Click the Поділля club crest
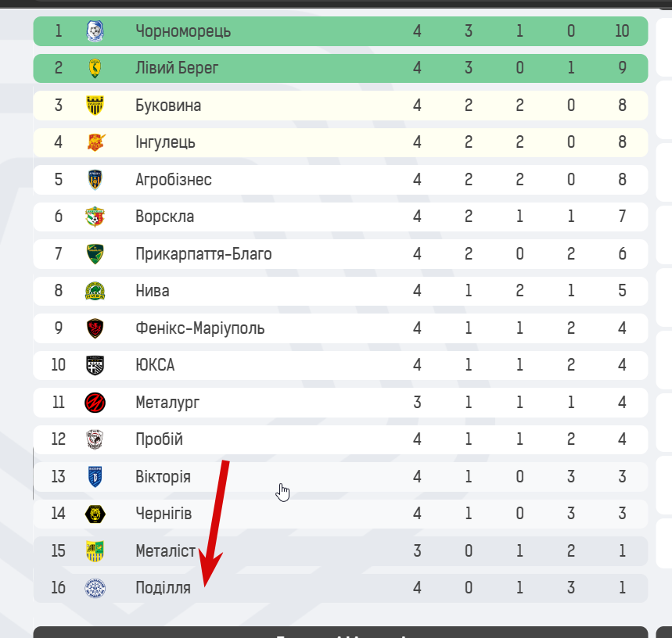The width and height of the screenshot is (672, 638). click(95, 588)
